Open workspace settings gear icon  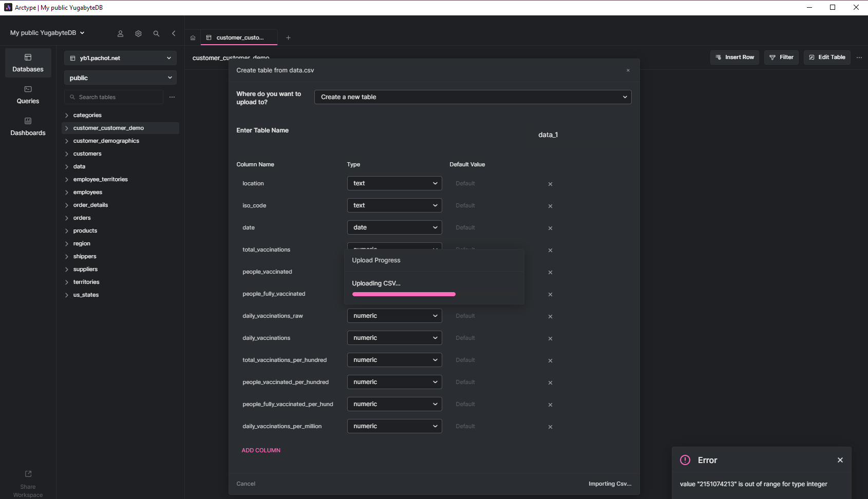click(x=138, y=33)
